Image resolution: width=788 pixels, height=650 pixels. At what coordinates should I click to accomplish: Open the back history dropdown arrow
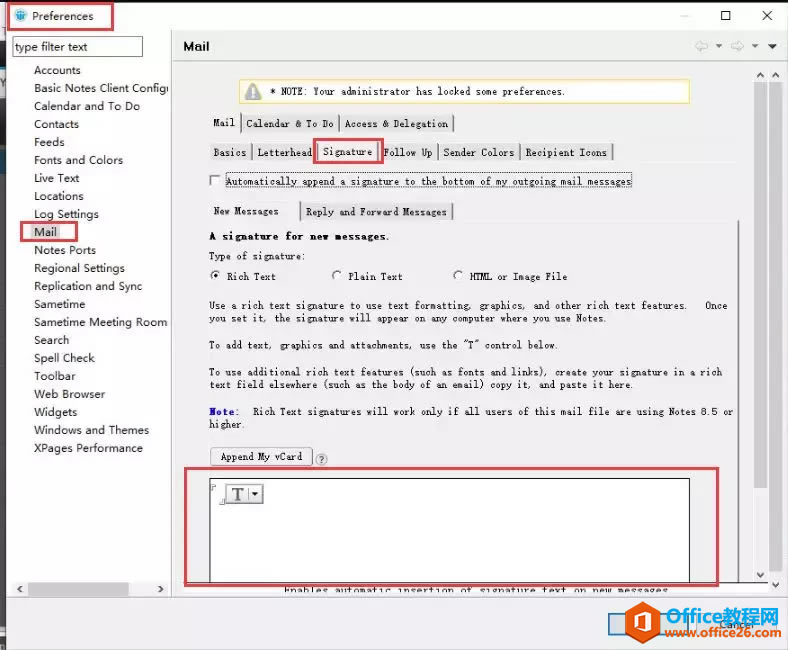[719, 46]
